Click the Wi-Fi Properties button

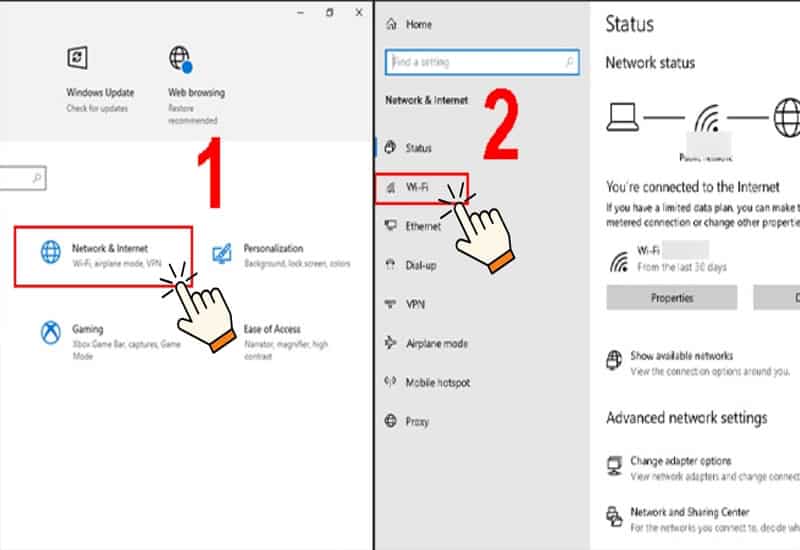click(671, 298)
